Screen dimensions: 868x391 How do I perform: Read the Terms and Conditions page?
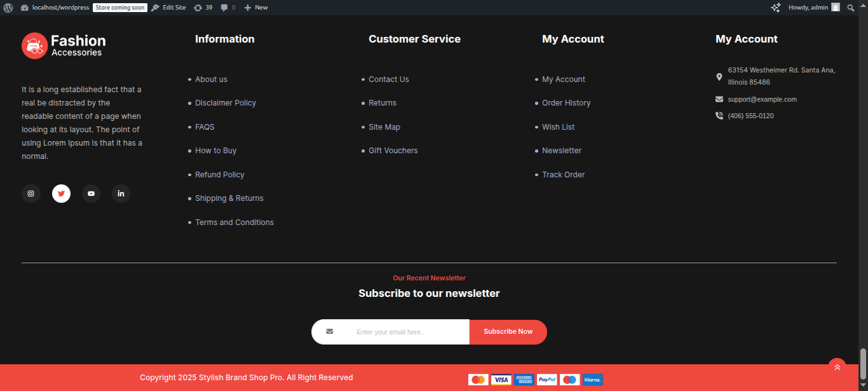[234, 223]
